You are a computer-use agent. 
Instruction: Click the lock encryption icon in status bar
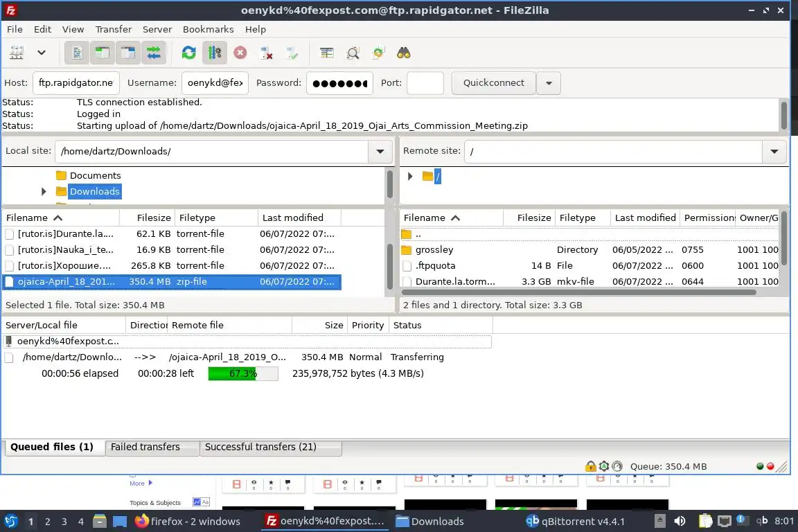[x=590, y=465]
